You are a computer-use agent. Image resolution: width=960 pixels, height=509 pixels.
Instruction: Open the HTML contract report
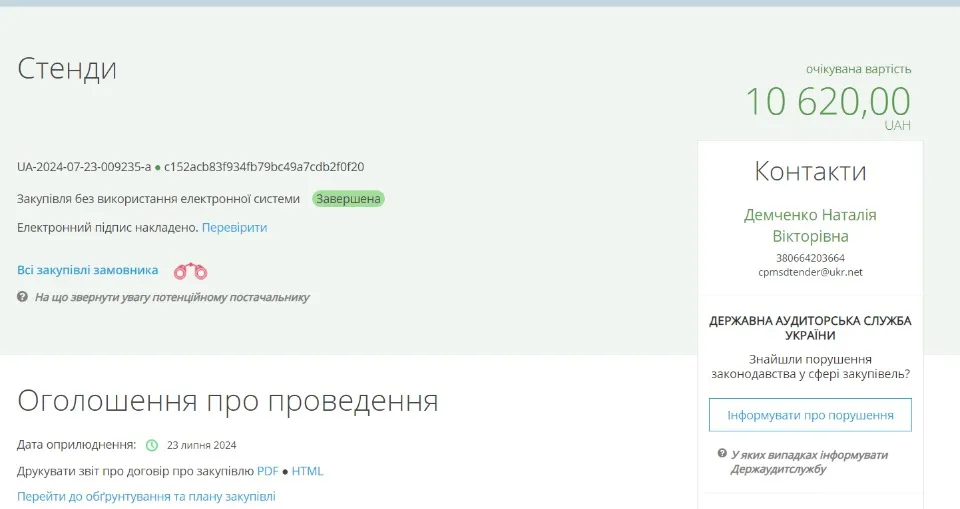pyautogui.click(x=307, y=471)
